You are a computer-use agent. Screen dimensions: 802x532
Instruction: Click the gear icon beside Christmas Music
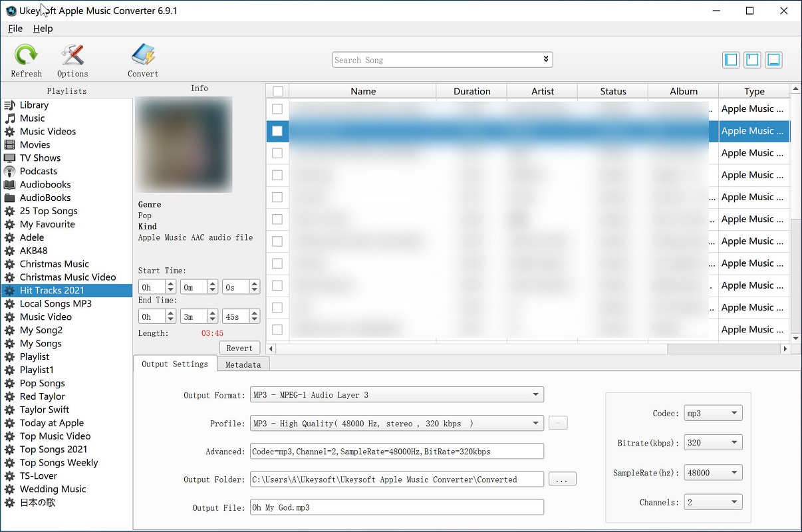pos(9,265)
